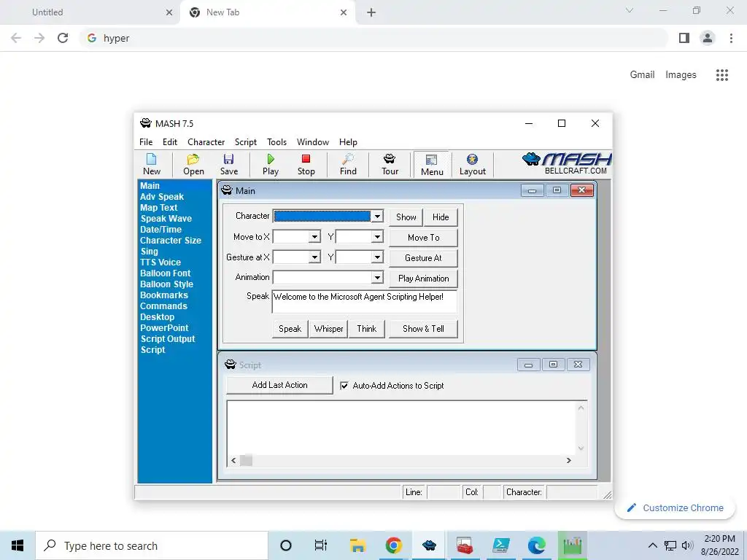Switch to the Untitled Chrome tab
Viewport: 747px width, 560px height.
(90, 12)
